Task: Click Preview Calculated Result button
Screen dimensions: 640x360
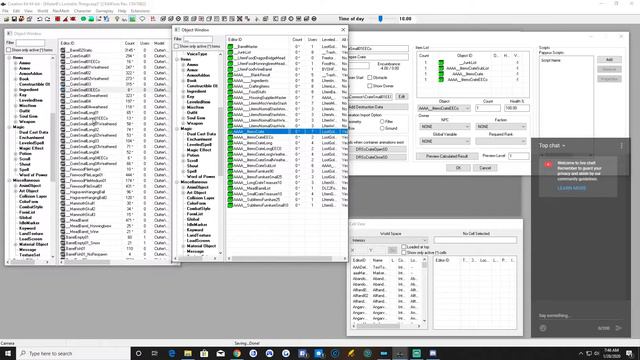Action: pyautogui.click(x=447, y=156)
